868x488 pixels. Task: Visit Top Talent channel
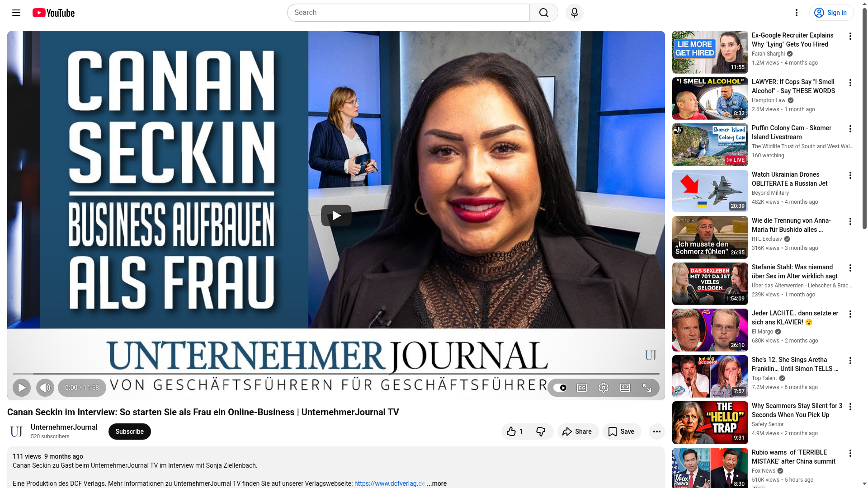[764, 378]
